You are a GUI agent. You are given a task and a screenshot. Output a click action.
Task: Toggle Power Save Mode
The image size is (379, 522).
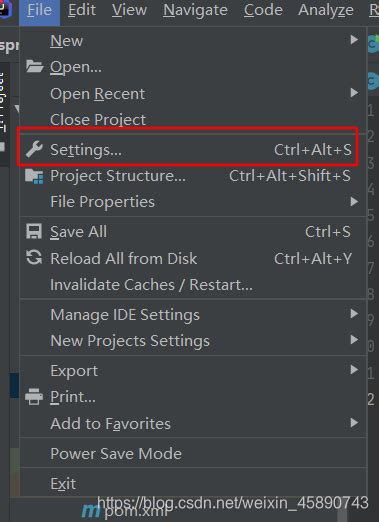(x=193, y=453)
